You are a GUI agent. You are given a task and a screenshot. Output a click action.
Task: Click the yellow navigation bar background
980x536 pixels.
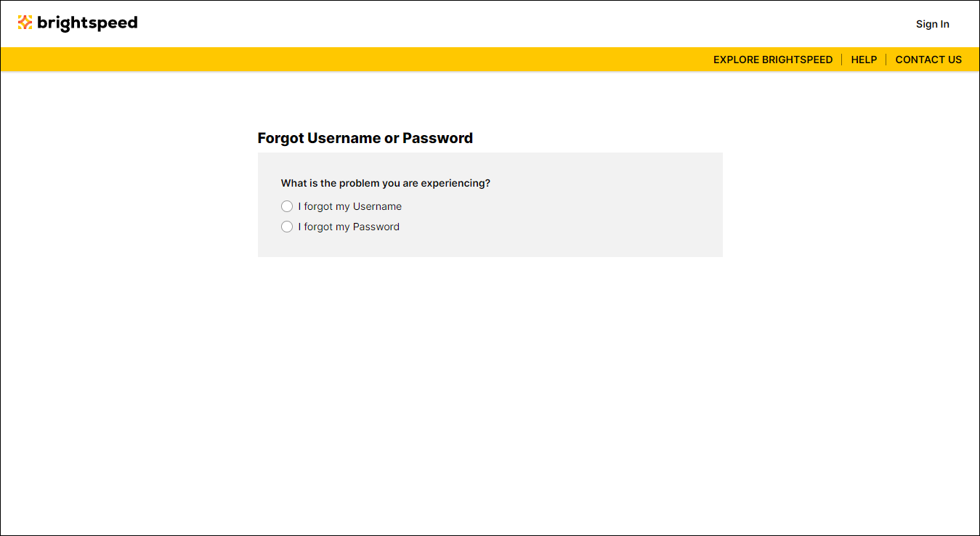pyautogui.click(x=363, y=60)
